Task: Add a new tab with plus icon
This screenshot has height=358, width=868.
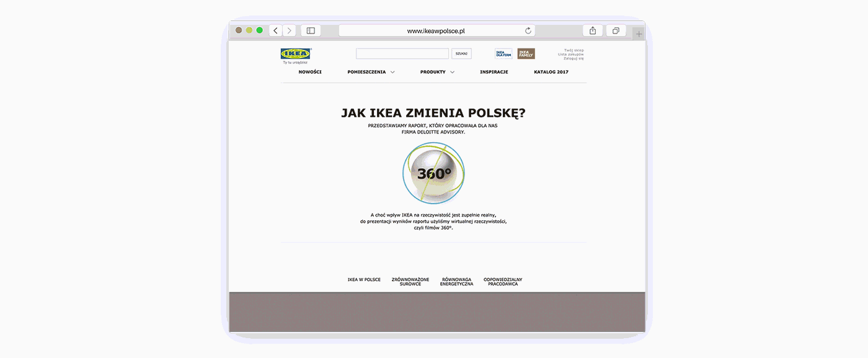Action: [x=639, y=34]
